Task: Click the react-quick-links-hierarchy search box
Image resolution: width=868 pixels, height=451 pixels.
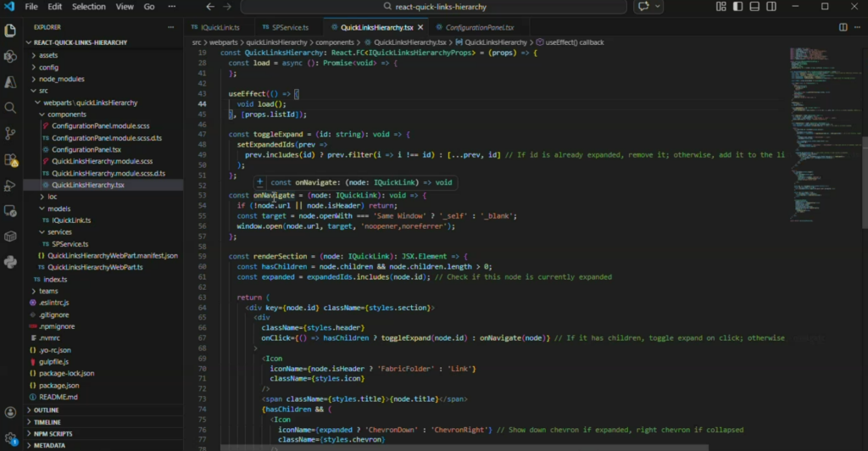Action: [x=441, y=7]
